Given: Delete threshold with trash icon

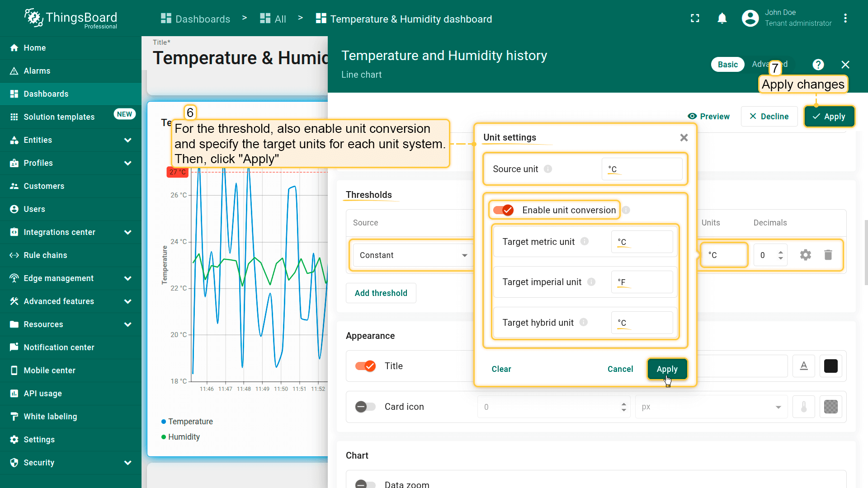Looking at the screenshot, I should click(828, 255).
